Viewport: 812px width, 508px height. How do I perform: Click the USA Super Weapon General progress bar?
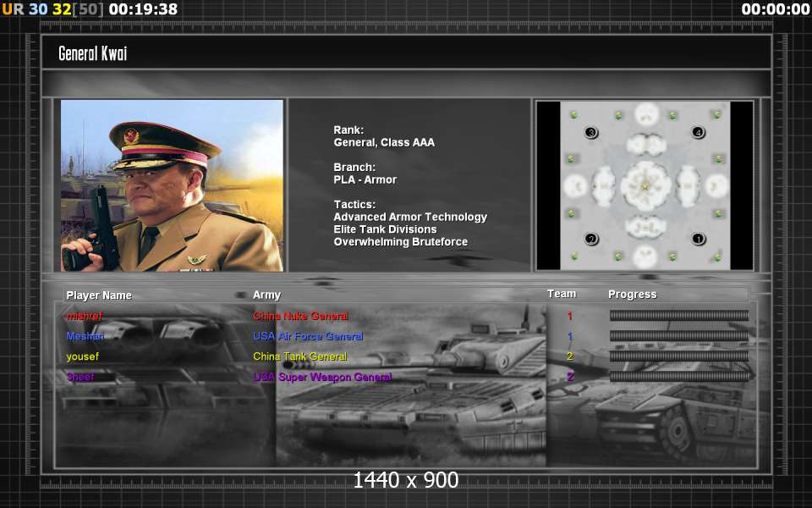tap(678, 377)
